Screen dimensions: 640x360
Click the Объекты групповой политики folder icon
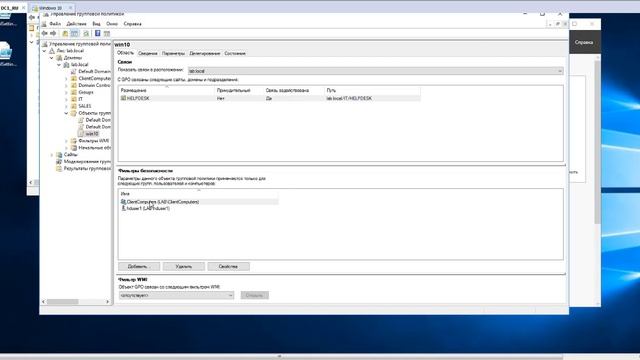pyautogui.click(x=74, y=113)
